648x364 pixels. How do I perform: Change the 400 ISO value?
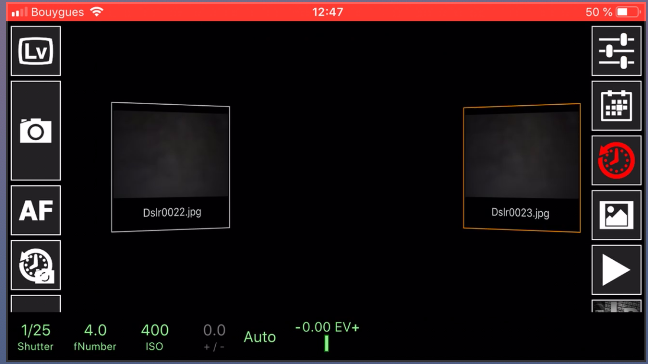155,337
